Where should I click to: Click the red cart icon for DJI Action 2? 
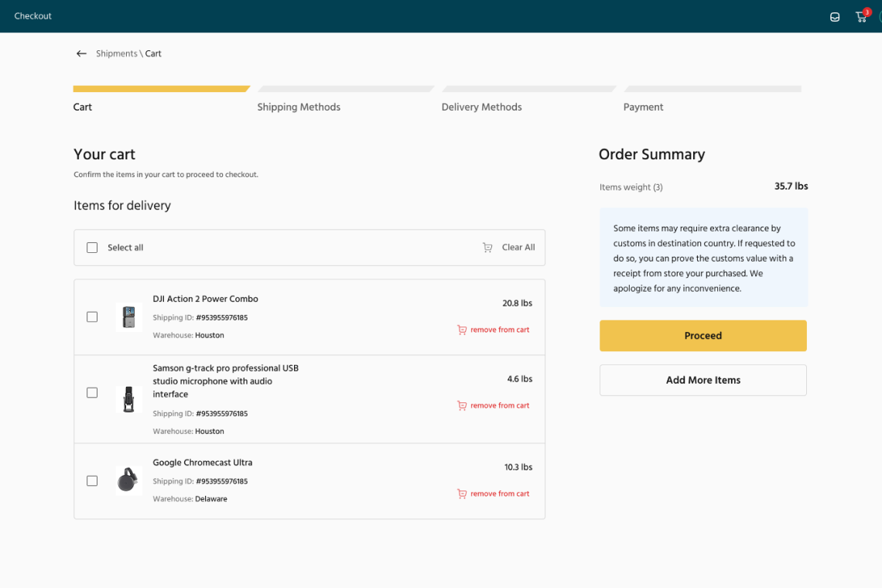[x=462, y=330]
